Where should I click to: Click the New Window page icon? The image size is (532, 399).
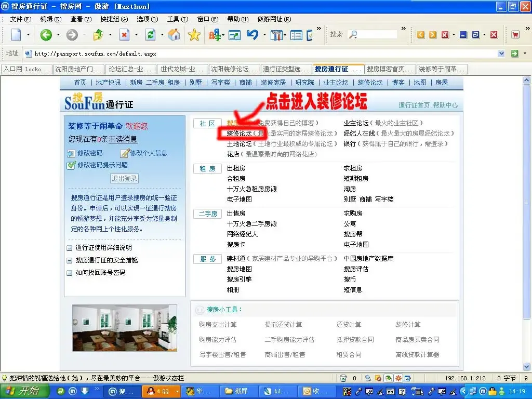(x=16, y=35)
